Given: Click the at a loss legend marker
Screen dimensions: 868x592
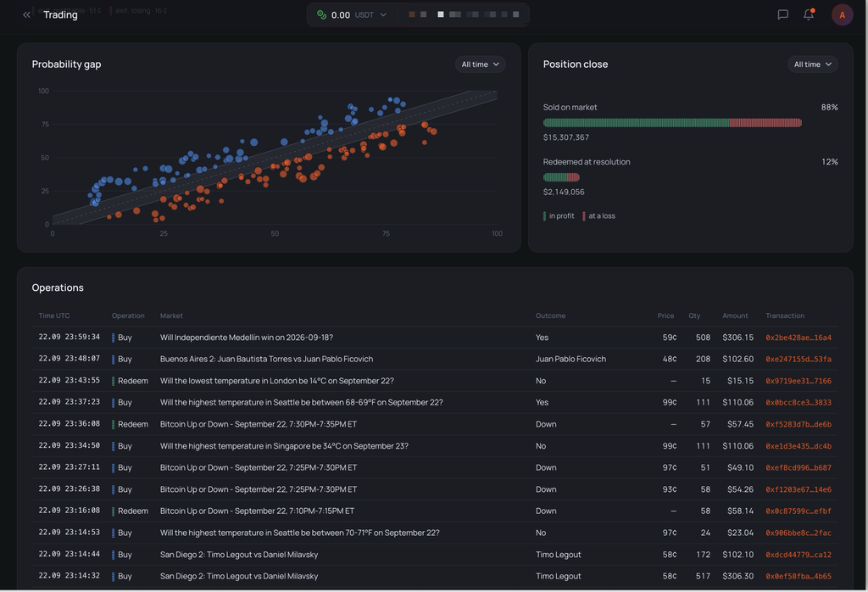Looking at the screenshot, I should [584, 216].
